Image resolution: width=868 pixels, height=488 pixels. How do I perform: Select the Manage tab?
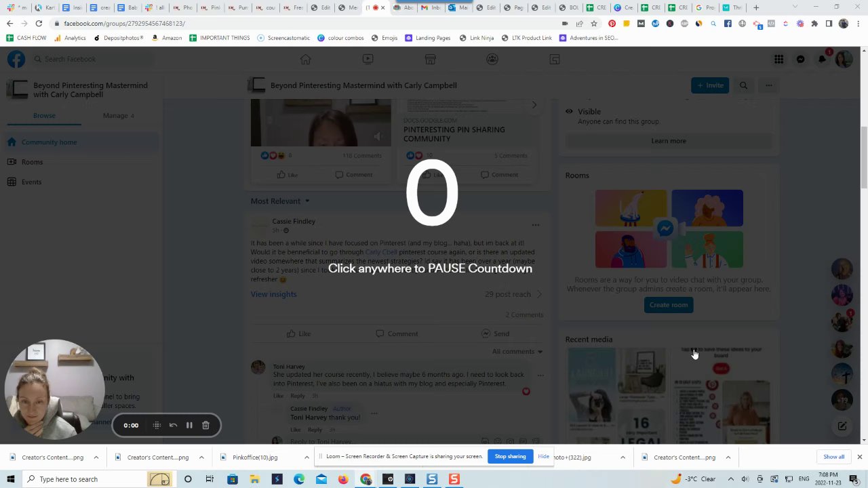click(x=118, y=116)
